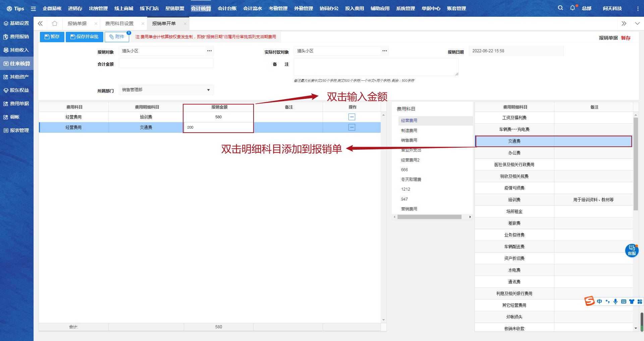The image size is (644, 341).
Task: Open attachments using the 附件 paperclip button
Action: coord(117,37)
